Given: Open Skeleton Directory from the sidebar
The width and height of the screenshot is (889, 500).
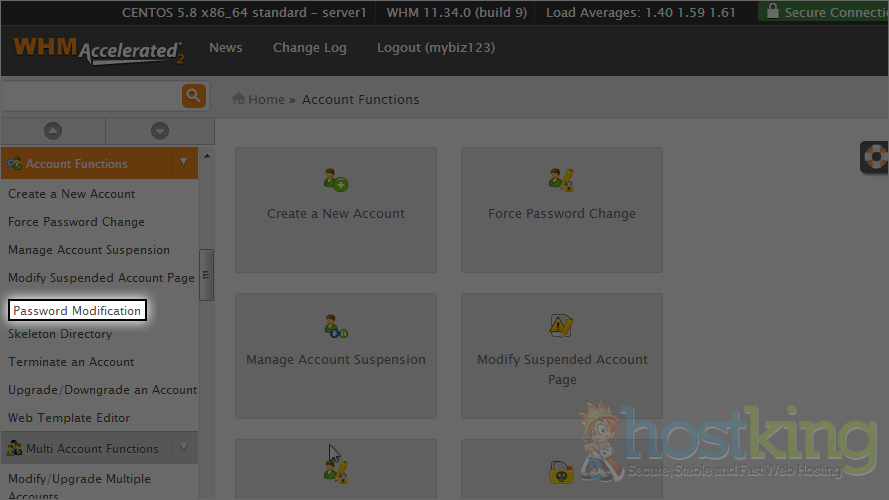Looking at the screenshot, I should click(60, 334).
